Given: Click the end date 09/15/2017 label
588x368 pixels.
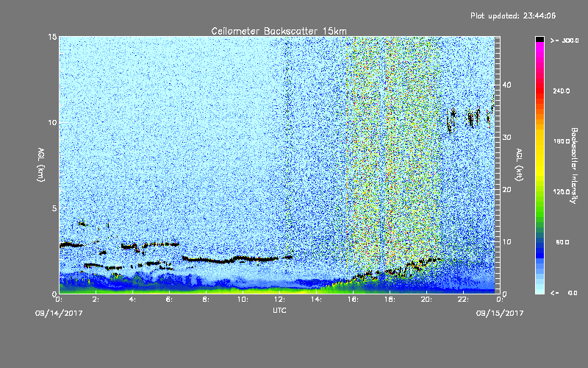Looking at the screenshot, I should [x=500, y=314].
